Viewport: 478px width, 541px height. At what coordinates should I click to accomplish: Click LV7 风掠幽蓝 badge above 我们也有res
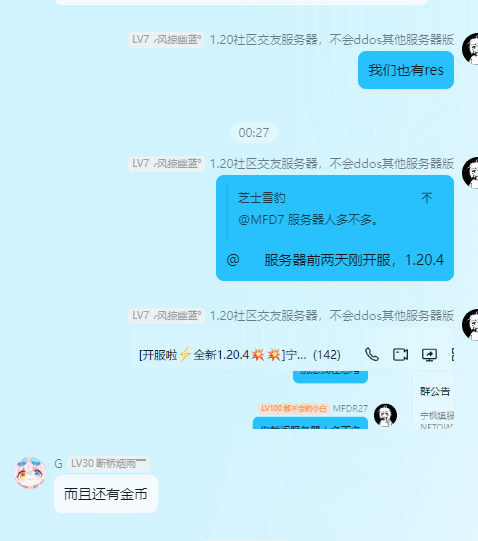click(x=166, y=40)
